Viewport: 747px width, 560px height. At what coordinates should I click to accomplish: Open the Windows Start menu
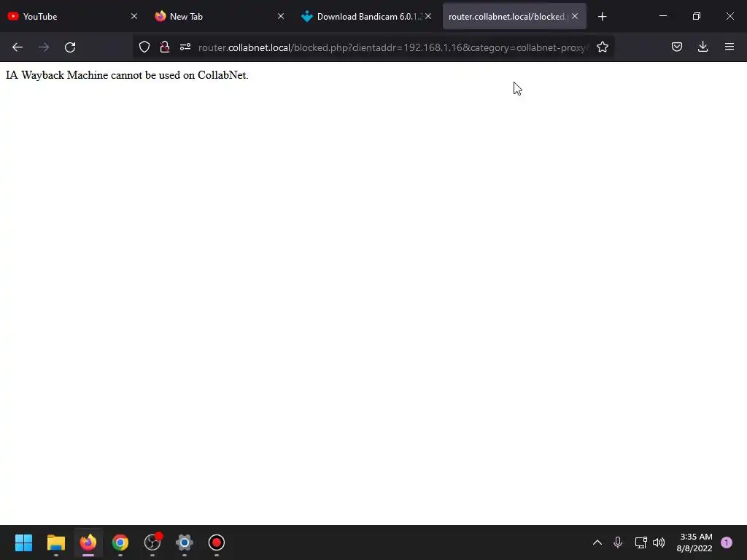point(23,542)
